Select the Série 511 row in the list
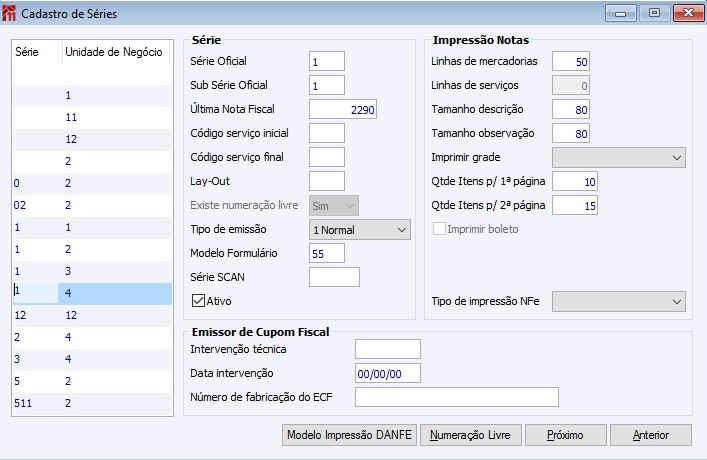The width and height of the screenshot is (707, 460). coord(90,403)
